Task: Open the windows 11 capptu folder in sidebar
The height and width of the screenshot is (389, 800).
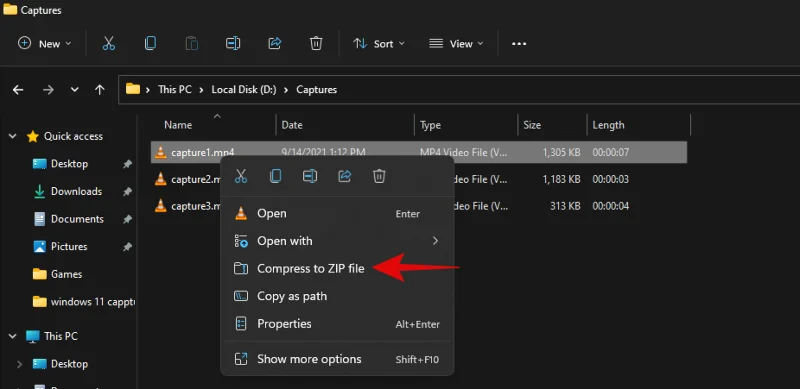Action: pyautogui.click(x=93, y=302)
